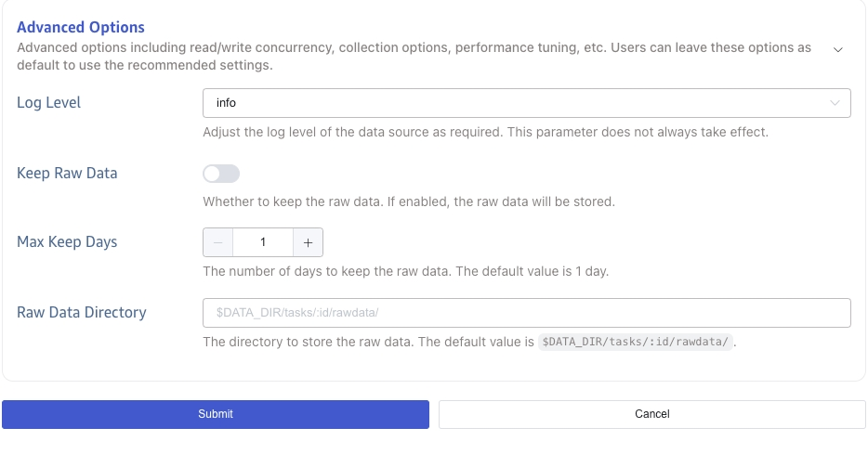Enable the Keep Raw Data switch
Screen dimensions: 868x454
(221, 174)
